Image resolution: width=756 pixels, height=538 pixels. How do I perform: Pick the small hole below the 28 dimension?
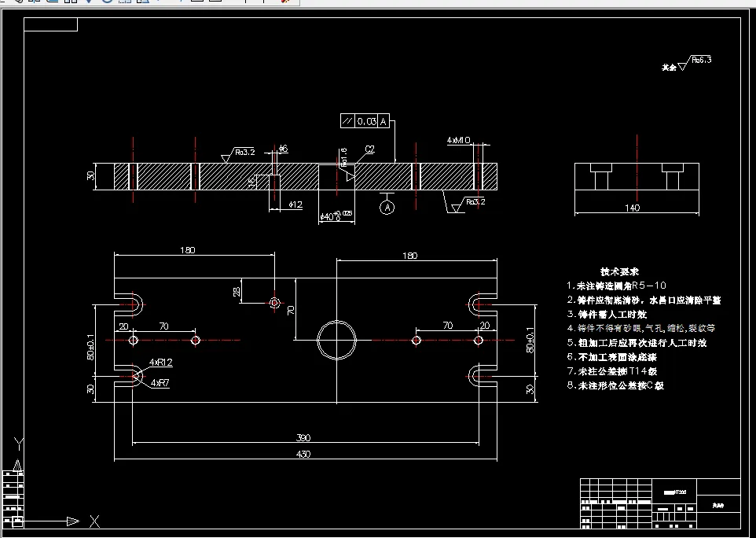[x=275, y=303]
